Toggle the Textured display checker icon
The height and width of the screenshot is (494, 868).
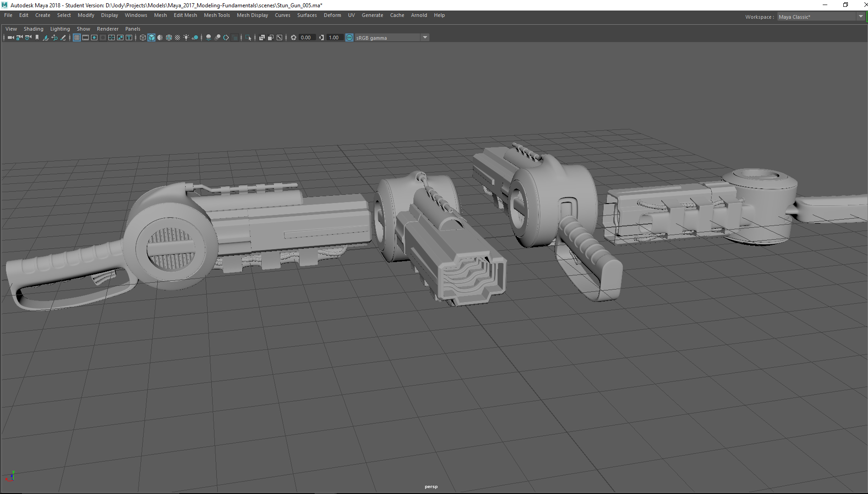coord(177,38)
